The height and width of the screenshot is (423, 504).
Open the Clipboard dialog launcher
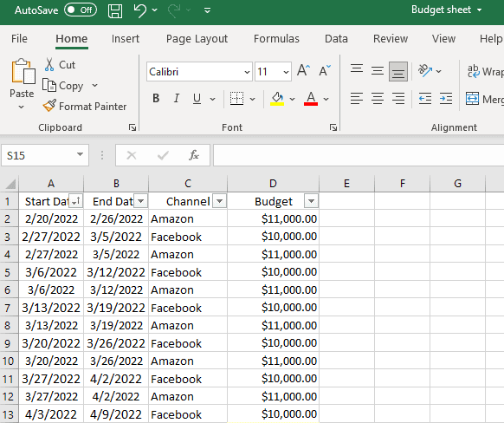coord(132,127)
